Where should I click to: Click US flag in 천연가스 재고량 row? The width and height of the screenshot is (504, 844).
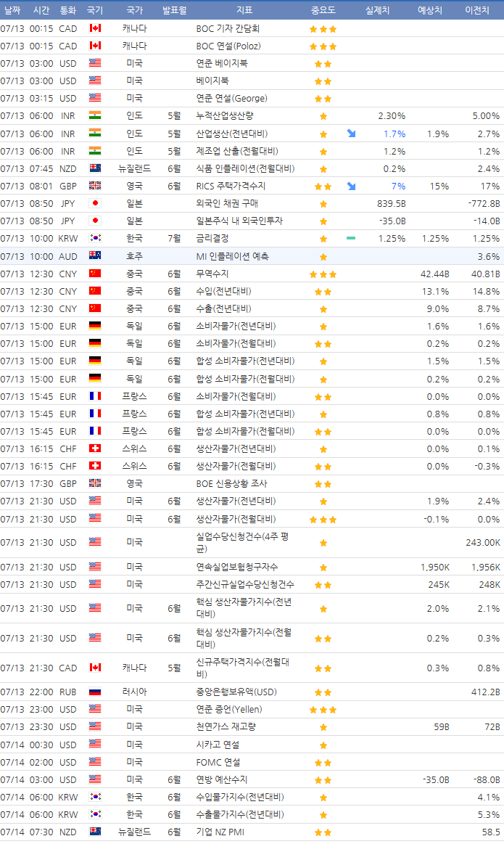coord(95,726)
